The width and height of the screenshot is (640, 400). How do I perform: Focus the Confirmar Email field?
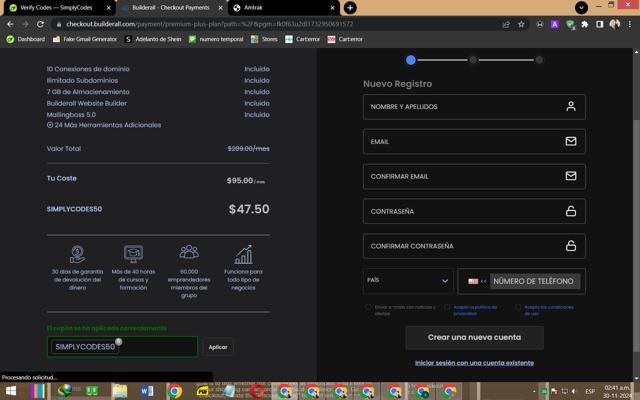tap(474, 176)
